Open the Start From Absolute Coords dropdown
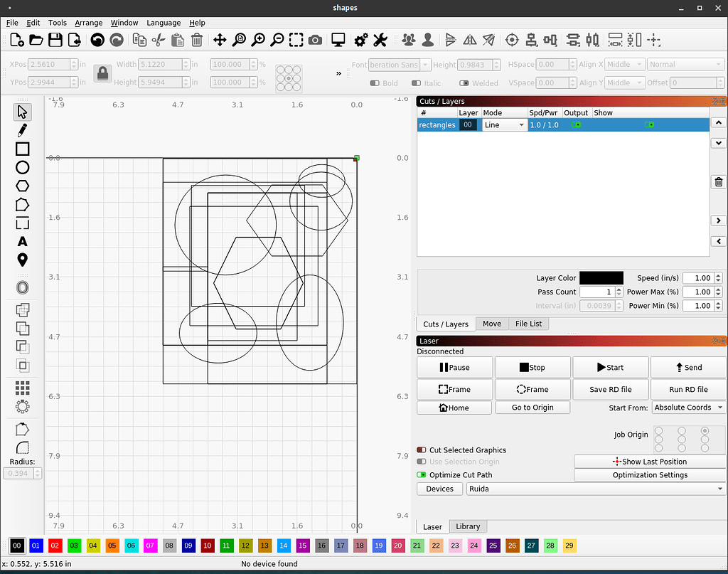 pyautogui.click(x=687, y=407)
